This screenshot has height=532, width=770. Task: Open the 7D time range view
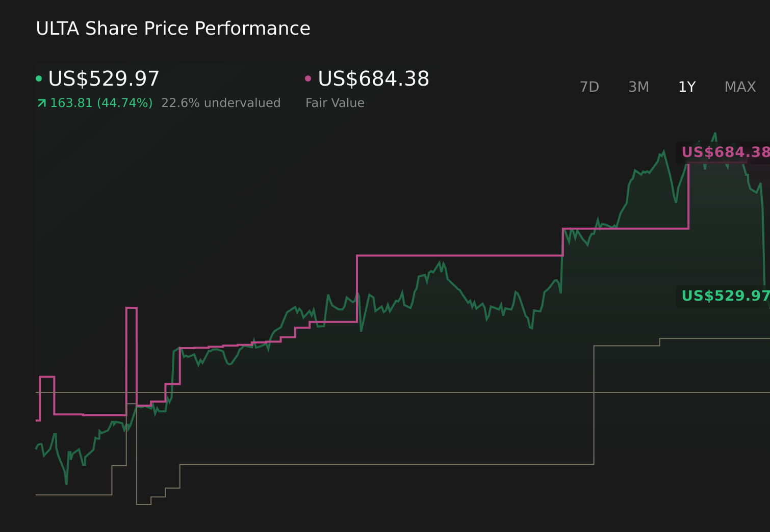coord(590,87)
